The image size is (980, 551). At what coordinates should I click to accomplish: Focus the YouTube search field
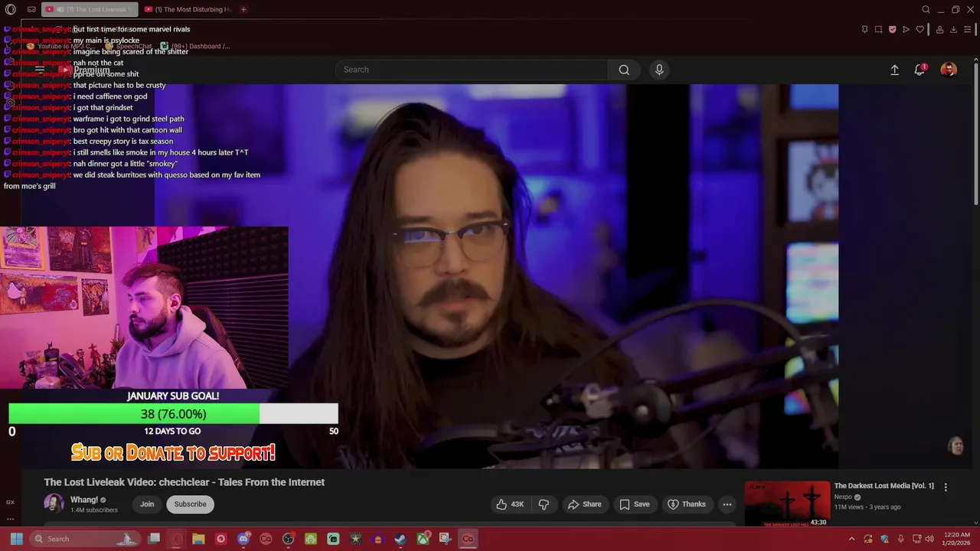[x=472, y=70]
